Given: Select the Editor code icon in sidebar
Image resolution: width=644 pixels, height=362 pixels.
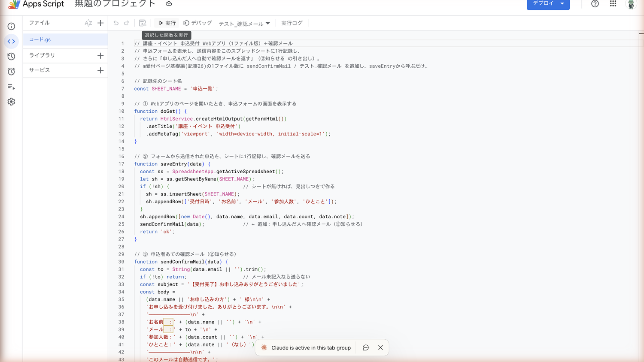Looking at the screenshot, I should click(x=11, y=42).
